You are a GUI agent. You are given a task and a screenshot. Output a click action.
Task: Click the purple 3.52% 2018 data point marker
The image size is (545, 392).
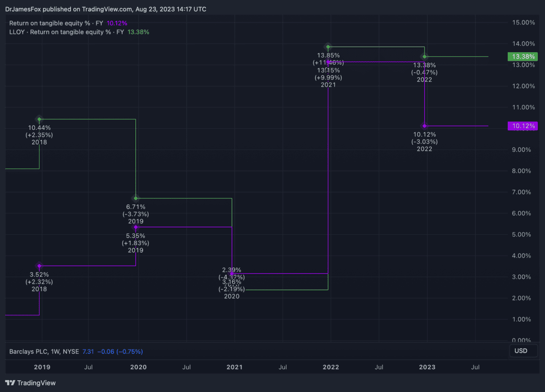pyautogui.click(x=40, y=266)
